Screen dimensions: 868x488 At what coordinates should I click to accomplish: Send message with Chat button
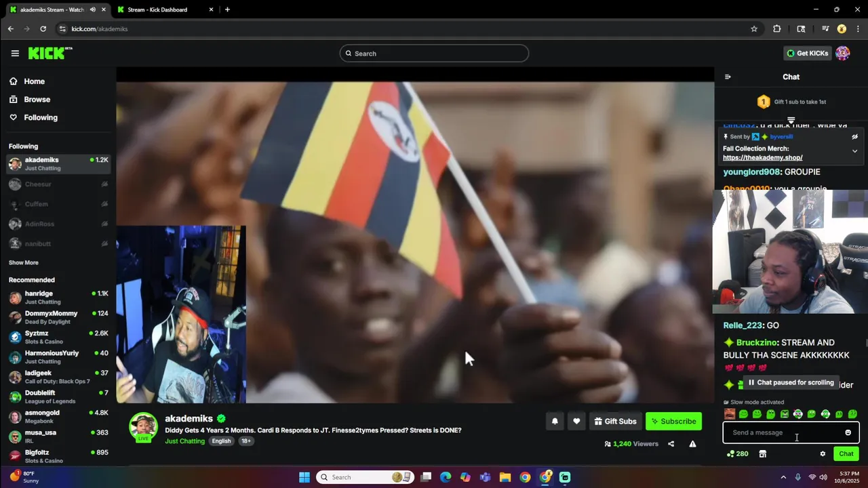click(x=846, y=453)
